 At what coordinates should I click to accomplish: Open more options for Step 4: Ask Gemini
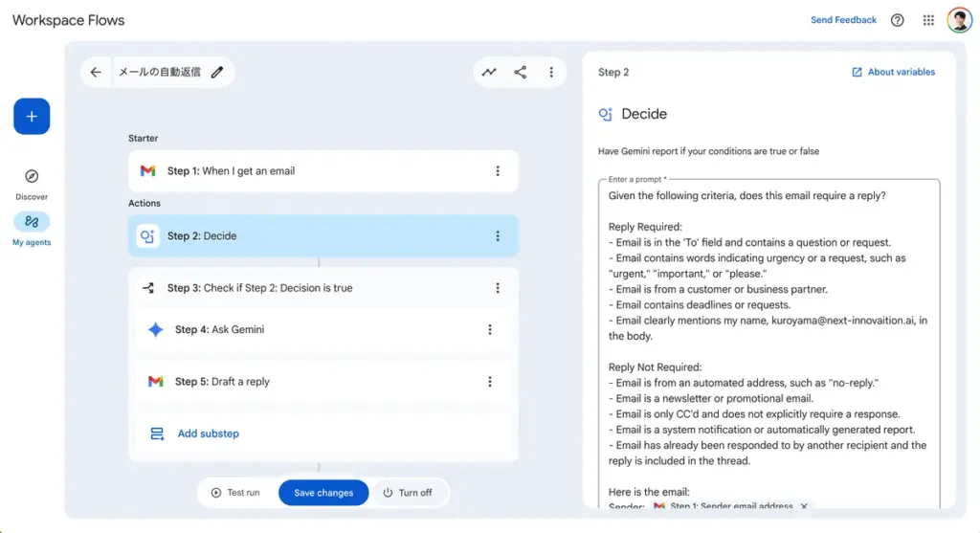tap(490, 330)
